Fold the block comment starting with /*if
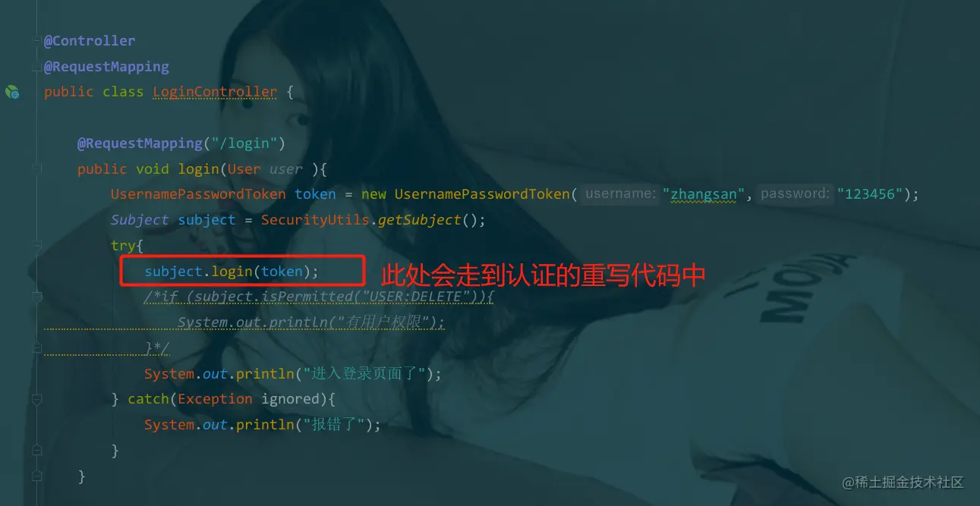Viewport: 980px width, 506px height. coord(36,297)
